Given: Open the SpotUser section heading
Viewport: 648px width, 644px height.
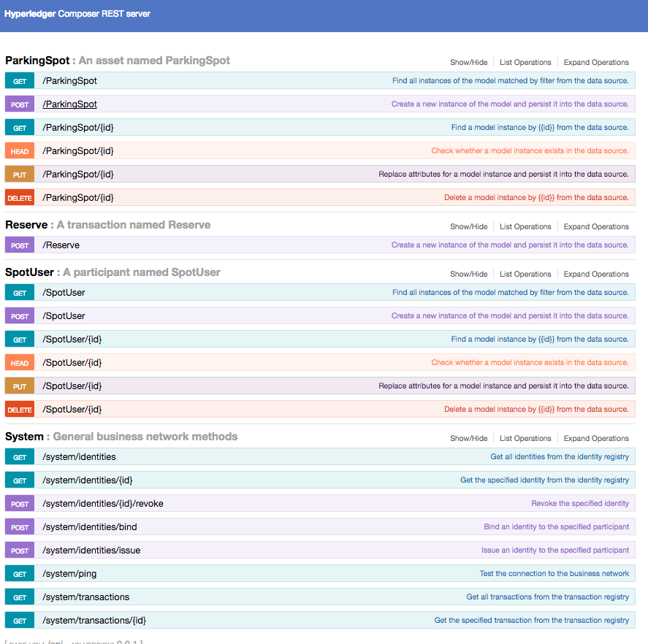Looking at the screenshot, I should point(29,272).
